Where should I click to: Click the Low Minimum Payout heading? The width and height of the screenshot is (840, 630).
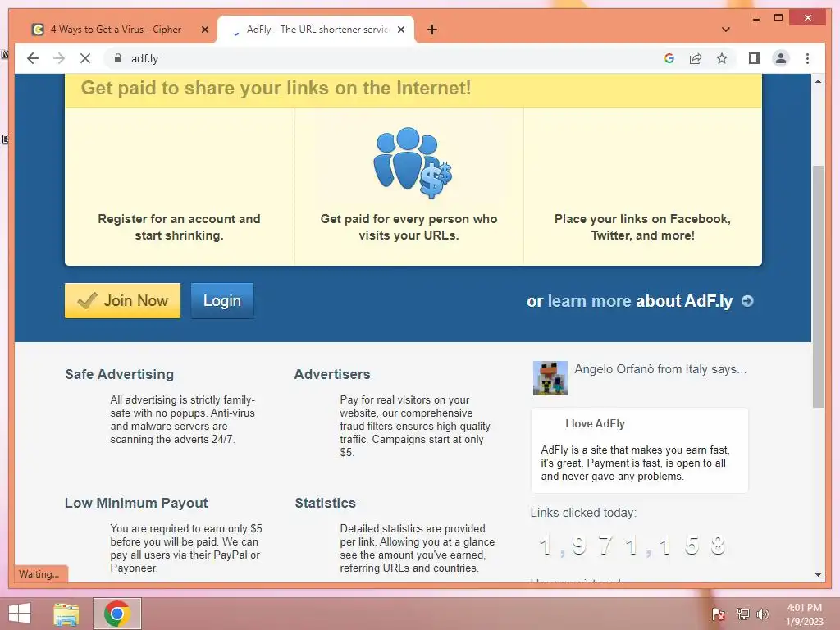136,503
